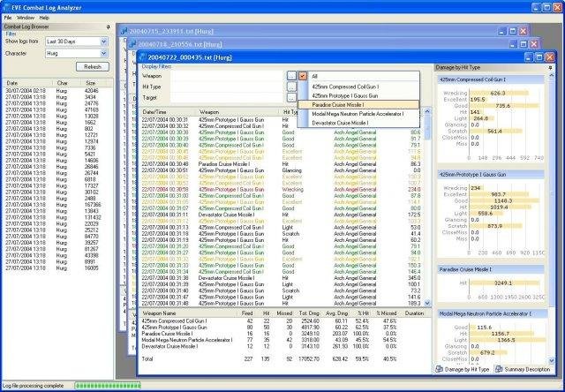Select the log with size 16005

pos(56,268)
